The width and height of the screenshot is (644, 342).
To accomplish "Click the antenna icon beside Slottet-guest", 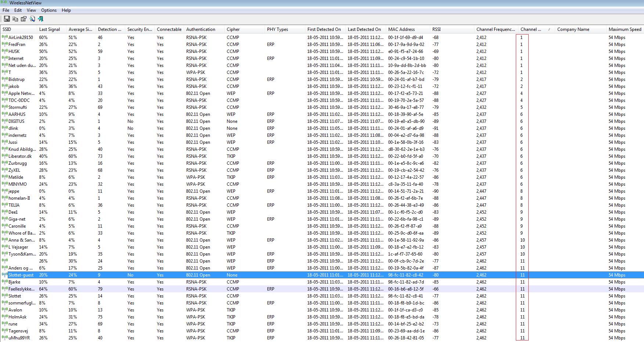I will click(x=5, y=275).
